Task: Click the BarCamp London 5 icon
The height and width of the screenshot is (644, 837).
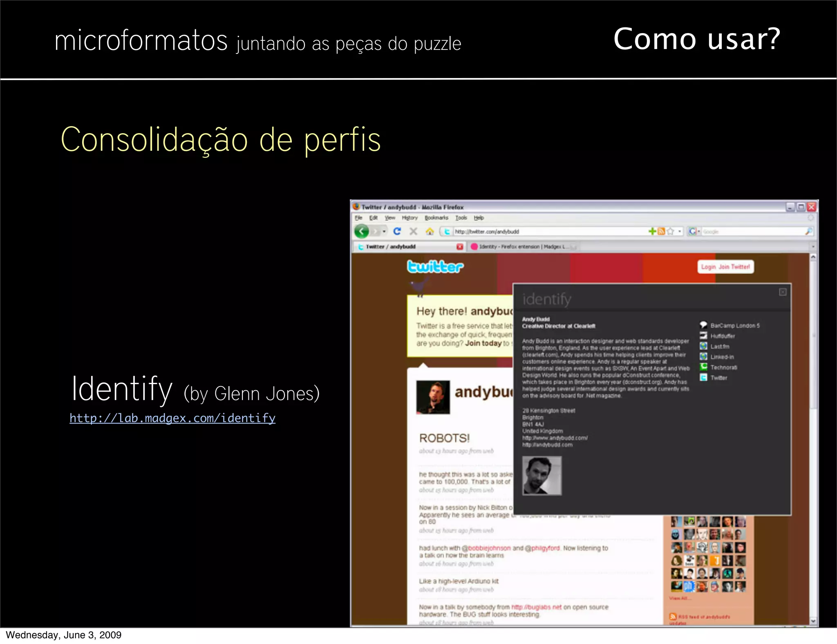Action: click(703, 325)
